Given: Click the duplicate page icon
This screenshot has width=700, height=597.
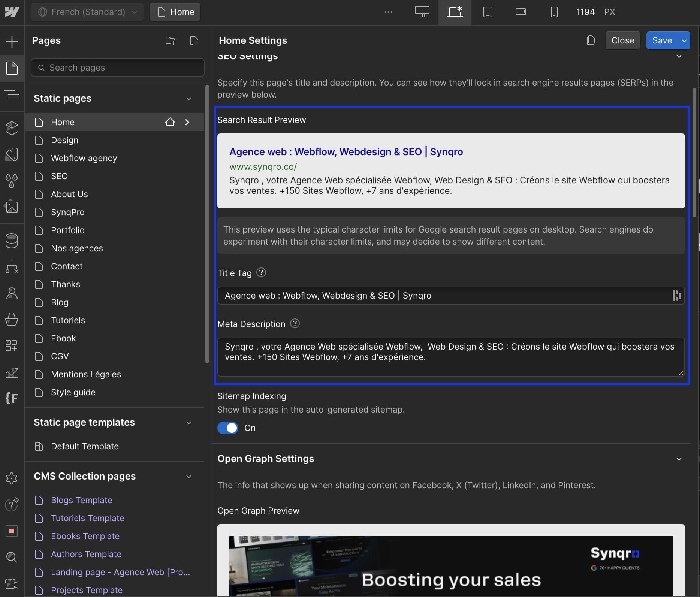Looking at the screenshot, I should [591, 40].
